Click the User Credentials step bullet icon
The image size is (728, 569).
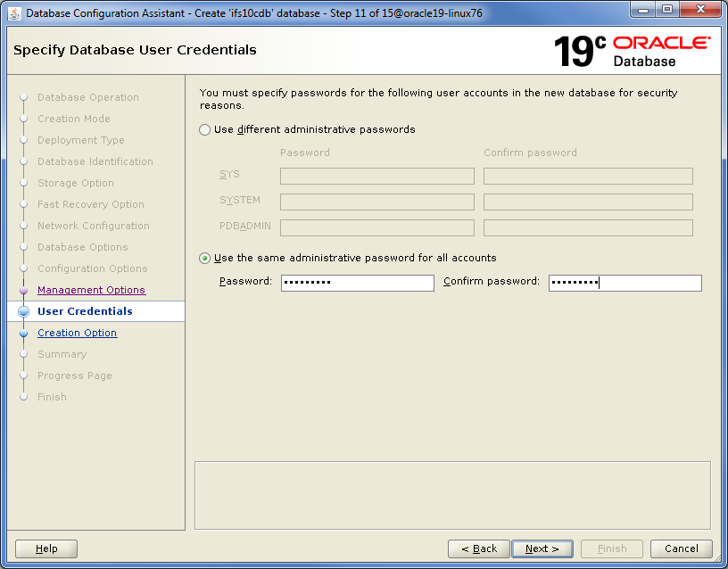click(x=24, y=311)
